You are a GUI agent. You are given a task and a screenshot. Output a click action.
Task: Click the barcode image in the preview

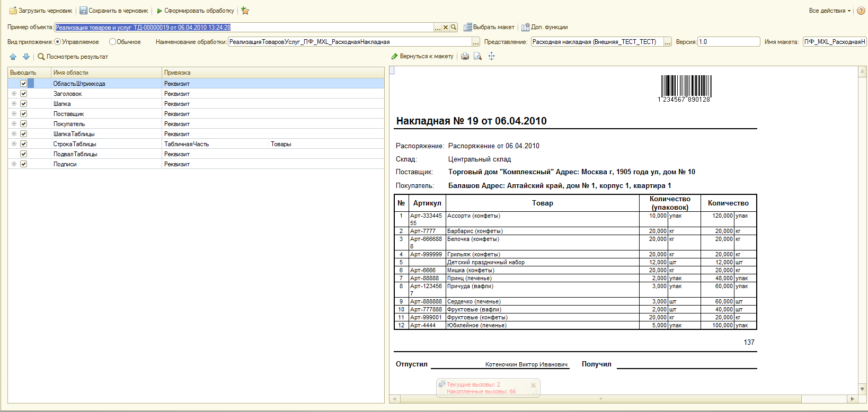pos(686,88)
